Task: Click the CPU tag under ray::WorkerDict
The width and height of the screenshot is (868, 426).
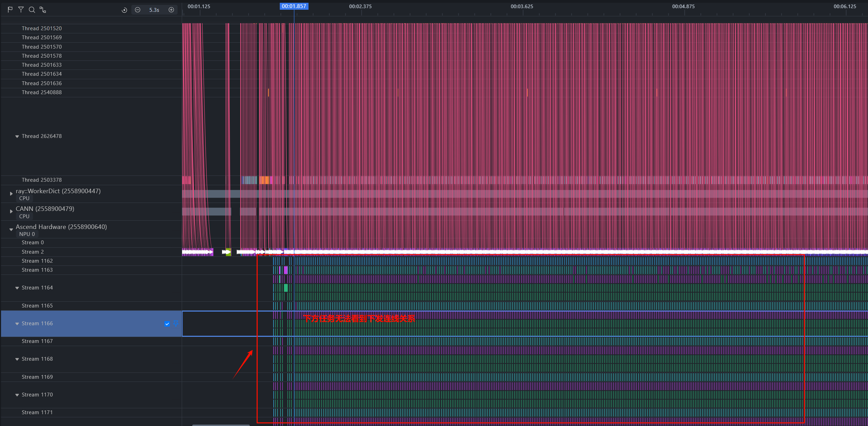Action: point(24,198)
